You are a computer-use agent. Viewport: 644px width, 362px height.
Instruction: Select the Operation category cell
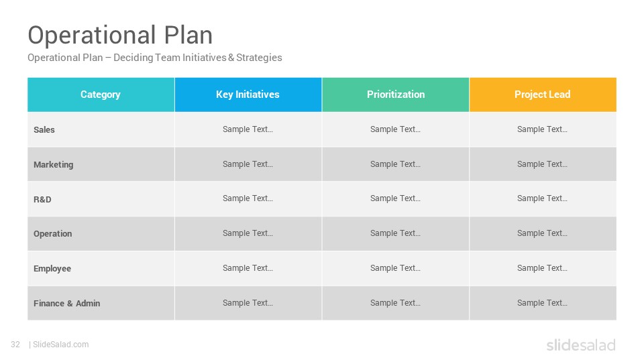101,234
